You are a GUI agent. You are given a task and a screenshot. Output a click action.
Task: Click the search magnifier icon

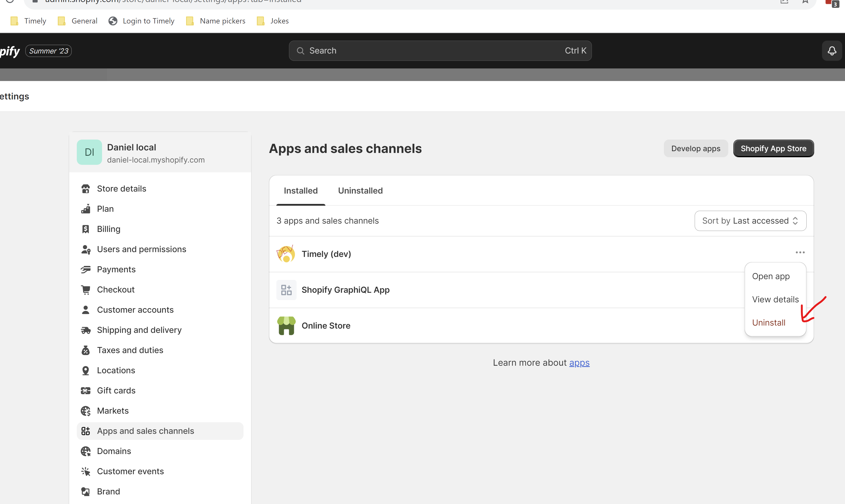[x=300, y=51]
